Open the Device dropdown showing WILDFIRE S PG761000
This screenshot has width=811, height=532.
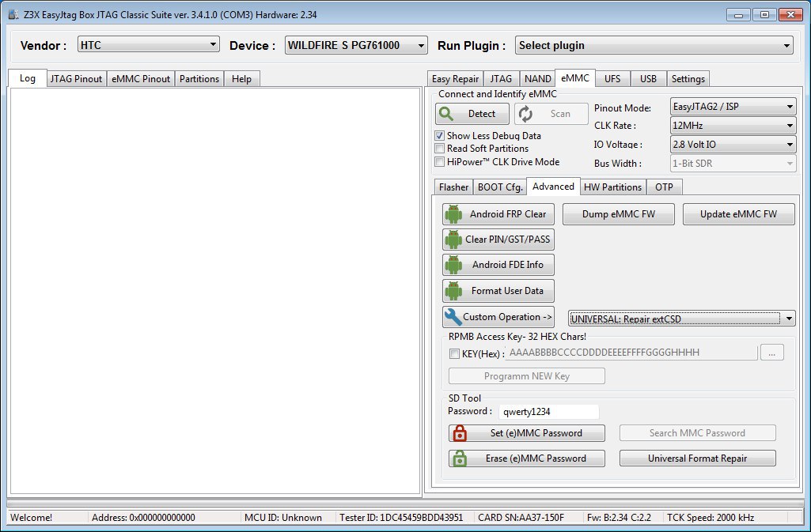(x=356, y=45)
